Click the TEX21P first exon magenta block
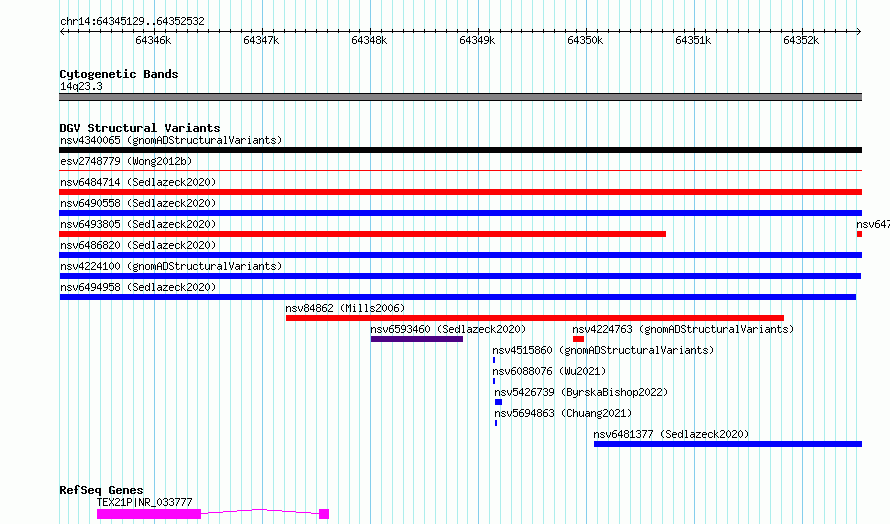The height and width of the screenshot is (524, 890). pos(149,514)
